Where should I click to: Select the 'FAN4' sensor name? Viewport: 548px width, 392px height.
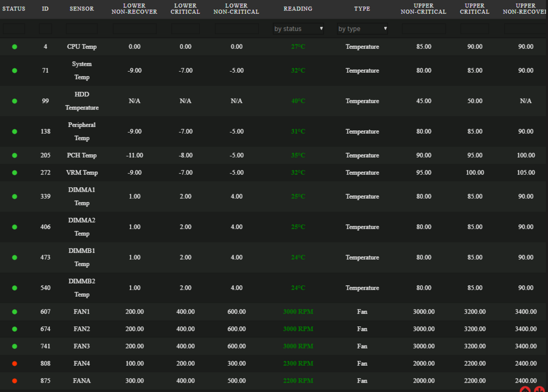tap(82, 364)
